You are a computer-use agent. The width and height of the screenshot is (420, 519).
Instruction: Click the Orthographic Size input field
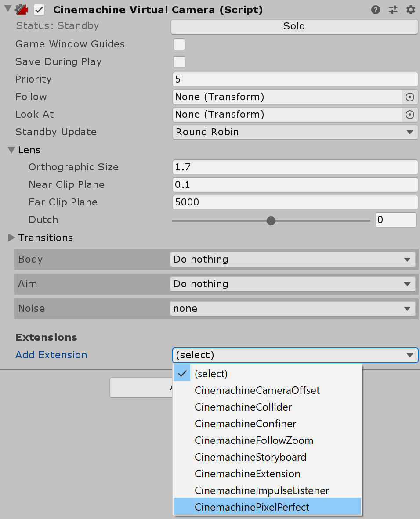click(294, 167)
